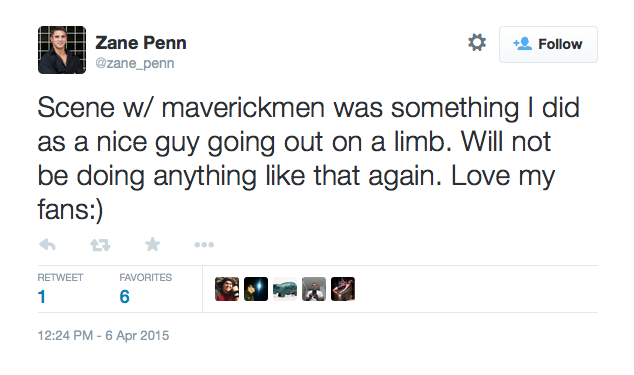Open the FAVORITES label above the count
This screenshot has width=634, height=375.
click(146, 278)
